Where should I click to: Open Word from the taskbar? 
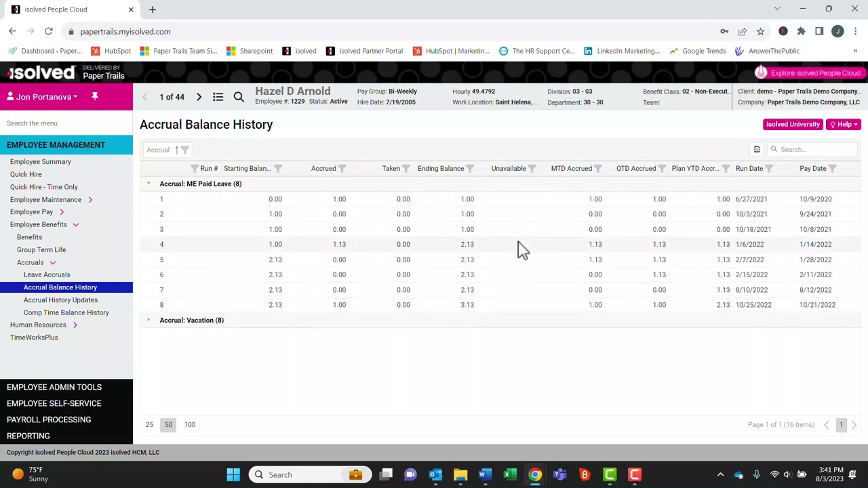(485, 474)
